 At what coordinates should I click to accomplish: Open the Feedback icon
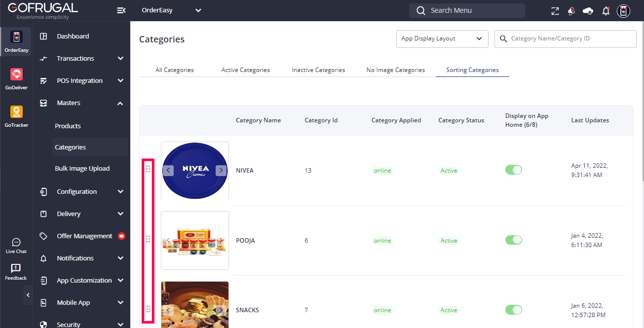tap(16, 271)
